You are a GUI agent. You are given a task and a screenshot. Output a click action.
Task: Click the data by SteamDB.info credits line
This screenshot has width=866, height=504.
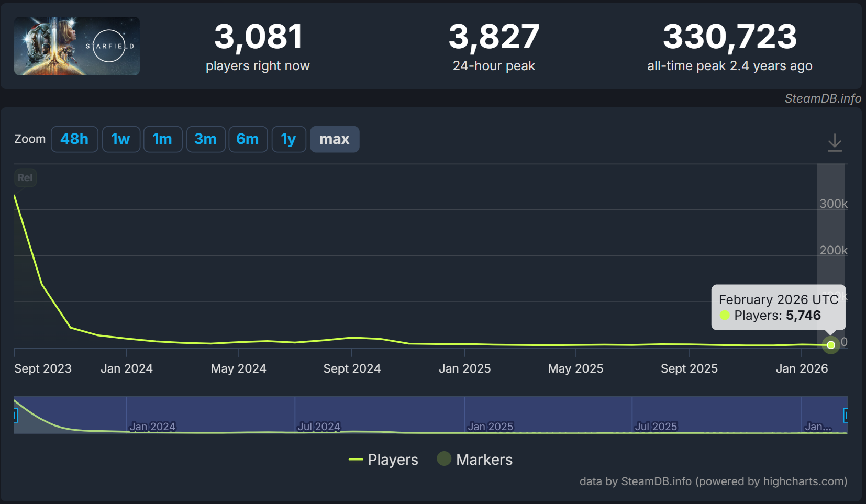tap(713, 481)
